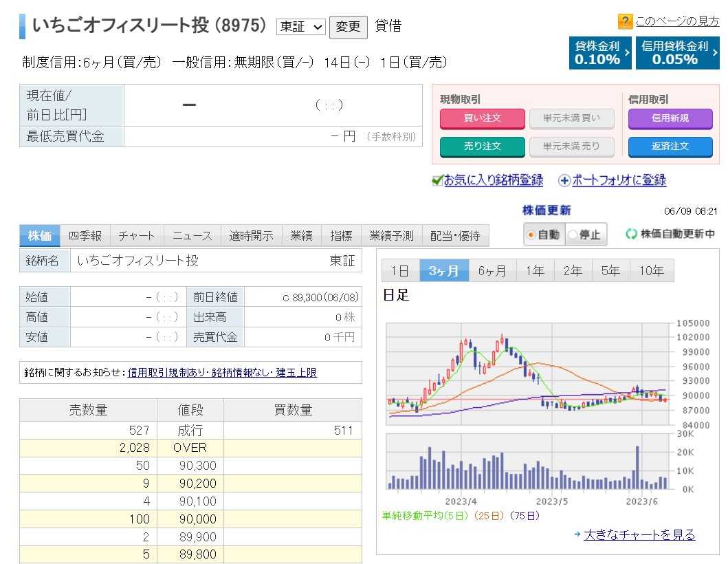
Task: Click the 単元未満 売り button
Action: (x=571, y=147)
